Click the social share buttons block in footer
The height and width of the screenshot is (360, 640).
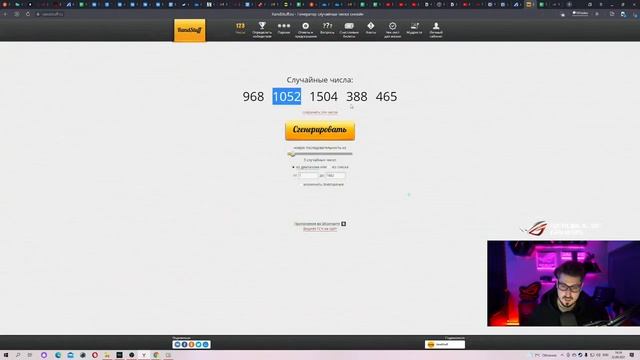191,344
